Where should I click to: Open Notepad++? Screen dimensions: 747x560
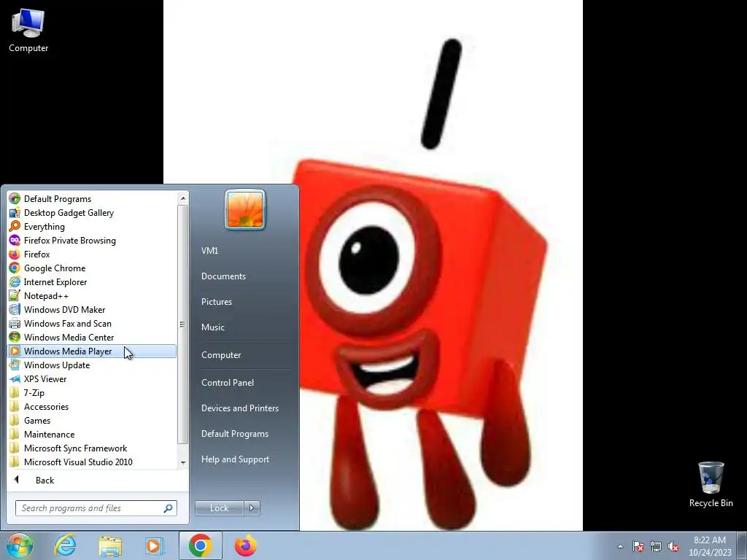click(92, 296)
